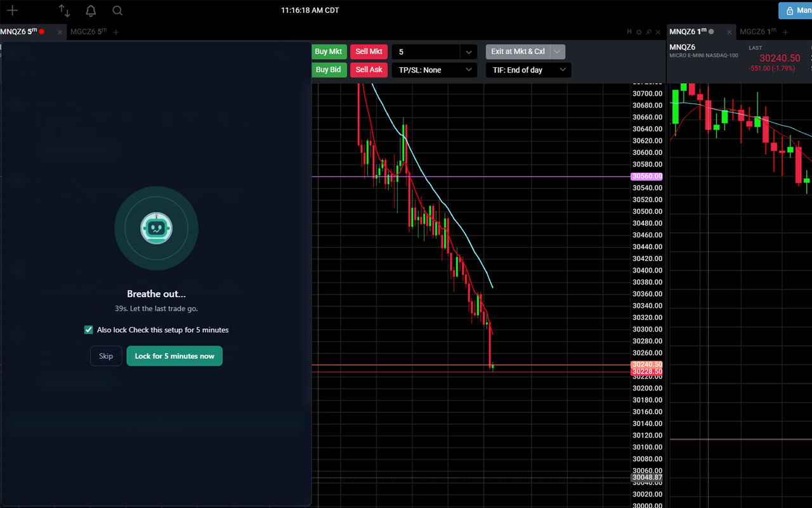Close the MNQZ6 5m tab
The image size is (812, 508).
[x=60, y=32]
